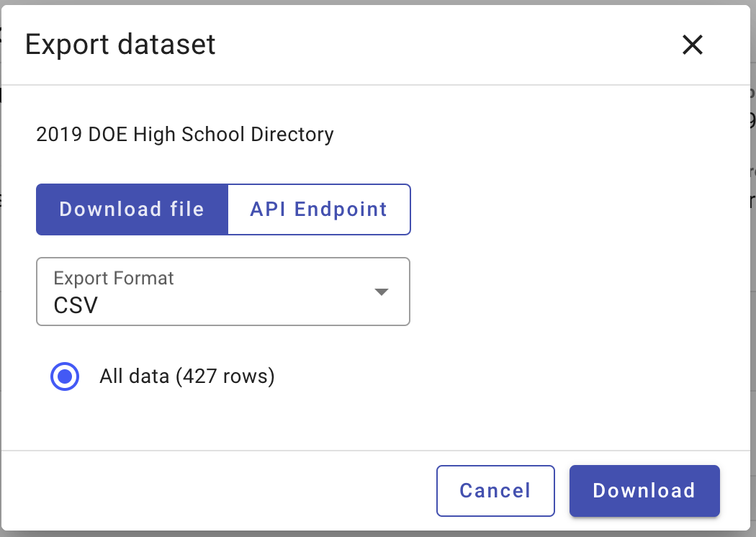Switch to the API Endpoint tab

[x=319, y=209]
